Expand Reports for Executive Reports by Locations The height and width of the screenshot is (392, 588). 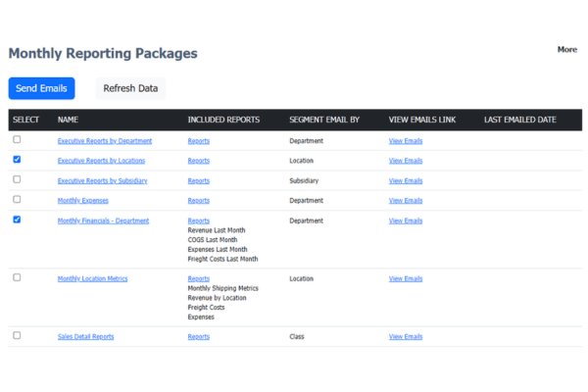(x=198, y=161)
